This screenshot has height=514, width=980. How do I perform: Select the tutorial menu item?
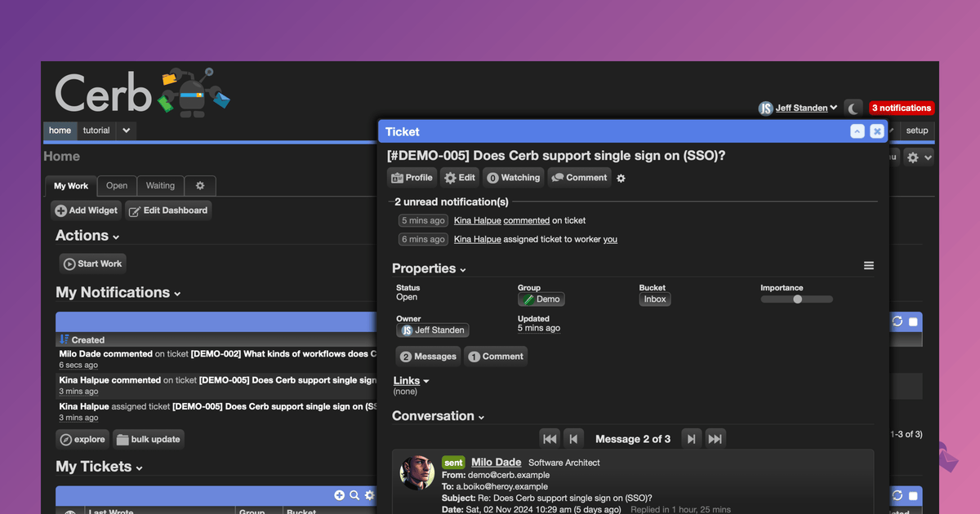(96, 131)
